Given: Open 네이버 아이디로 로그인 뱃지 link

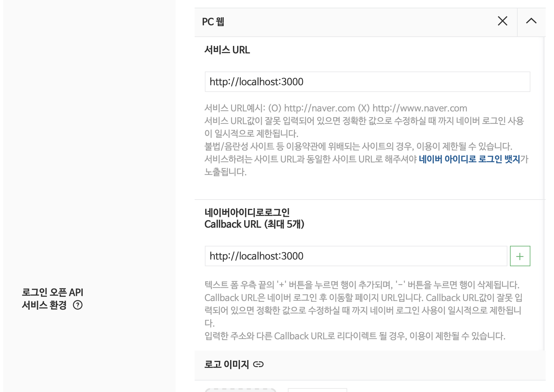Looking at the screenshot, I should (469, 159).
